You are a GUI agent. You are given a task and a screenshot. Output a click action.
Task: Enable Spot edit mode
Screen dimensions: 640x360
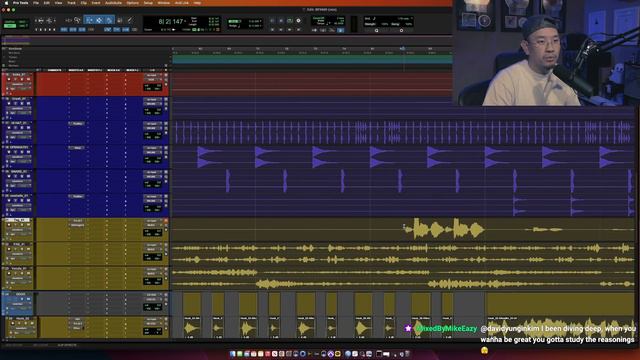(x=22, y=22)
